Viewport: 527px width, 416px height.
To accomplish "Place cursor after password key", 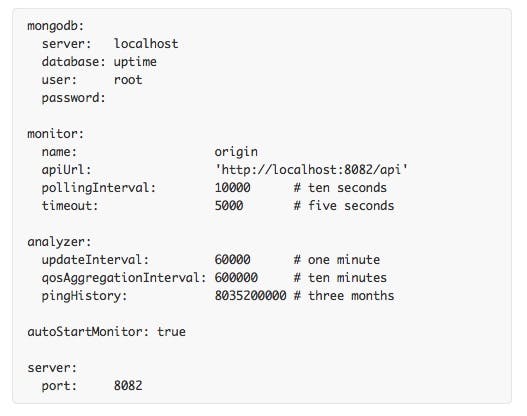I will coord(108,98).
